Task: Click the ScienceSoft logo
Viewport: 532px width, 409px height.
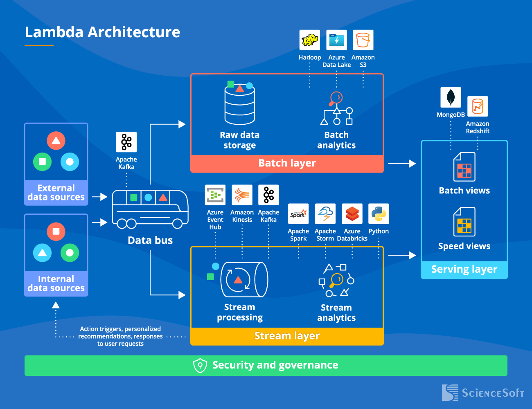Action: 484,393
